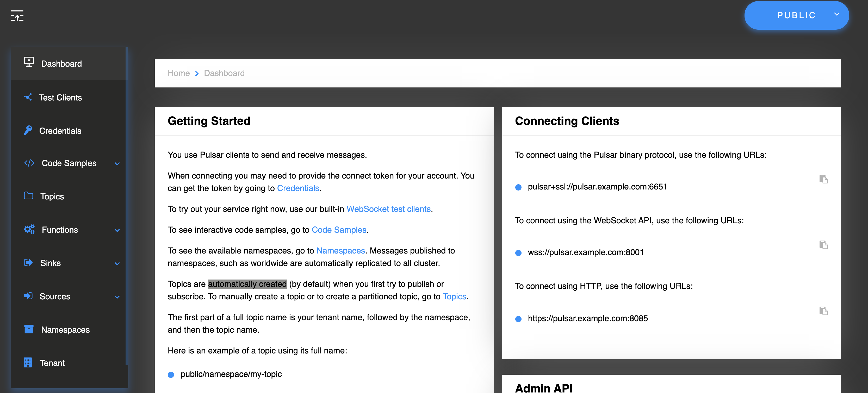Expand the Functions submenu chevron
The image size is (868, 393).
click(x=117, y=230)
